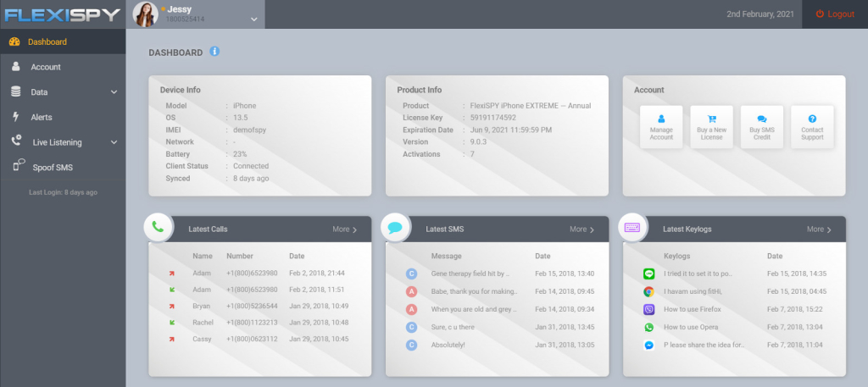Click the Live Listening phone icon
Image resolution: width=868 pixels, height=387 pixels.
[x=17, y=141]
